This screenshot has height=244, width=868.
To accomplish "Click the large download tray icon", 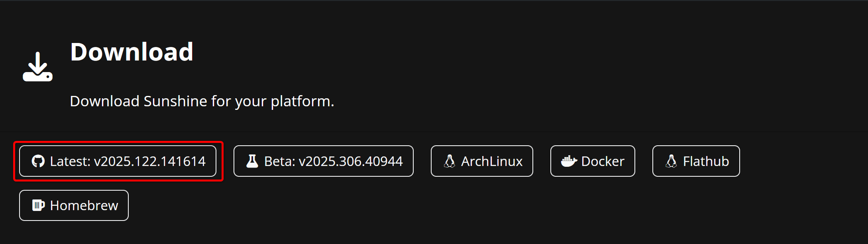I will [37, 67].
